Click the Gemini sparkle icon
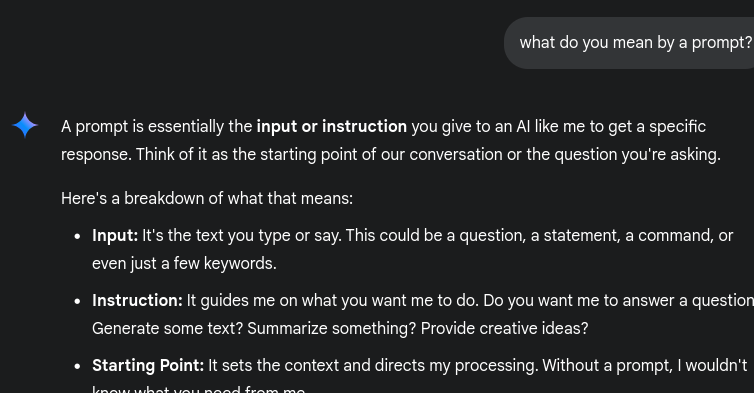This screenshot has width=754, height=393. [25, 125]
